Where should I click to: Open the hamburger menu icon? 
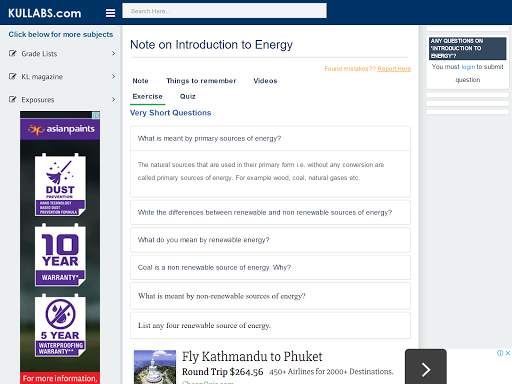(110, 13)
